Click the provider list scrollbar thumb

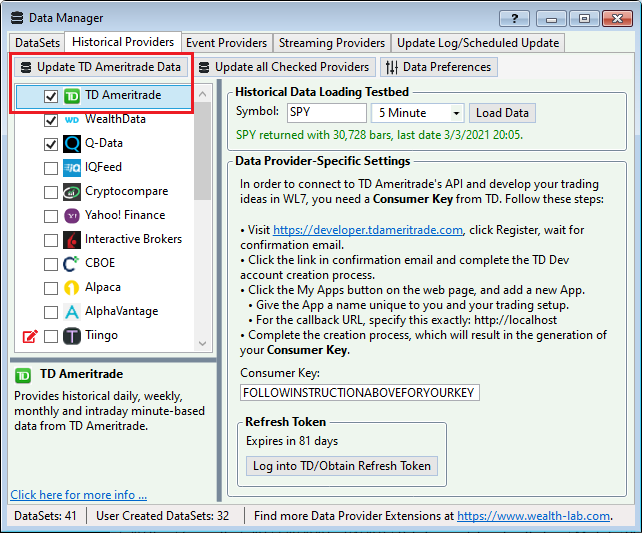point(202,151)
